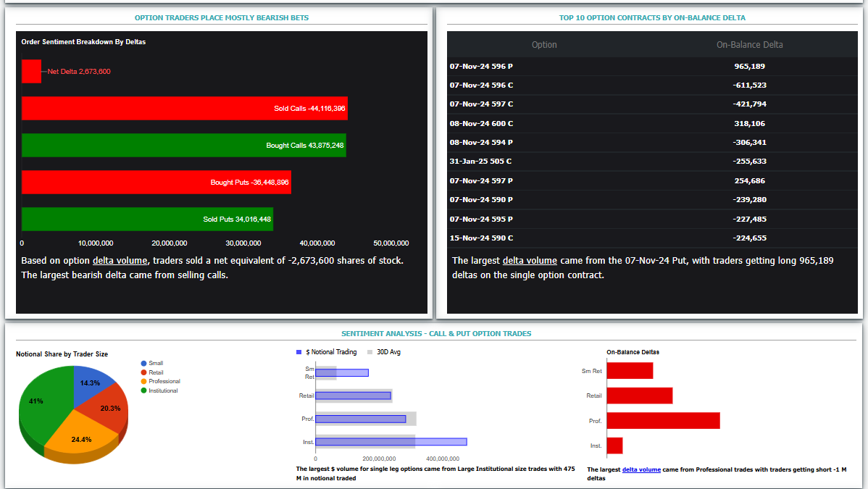868x489 pixels.
Task: Select the 07-Nov-24 597 P row
Action: tap(652, 180)
